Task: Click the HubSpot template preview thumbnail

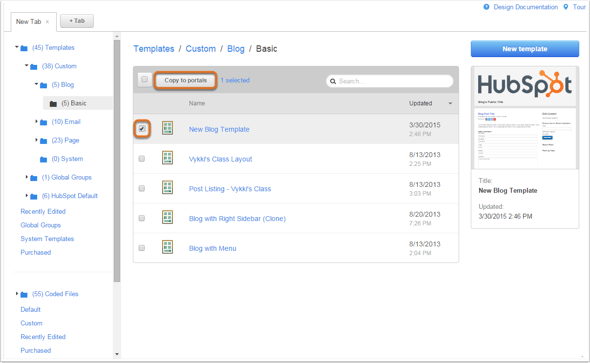Action: point(525,118)
